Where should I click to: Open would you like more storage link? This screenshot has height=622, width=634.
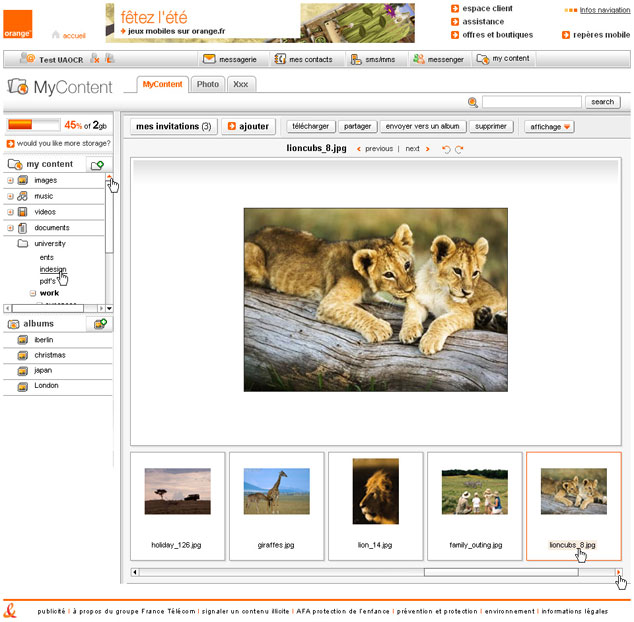click(x=59, y=144)
